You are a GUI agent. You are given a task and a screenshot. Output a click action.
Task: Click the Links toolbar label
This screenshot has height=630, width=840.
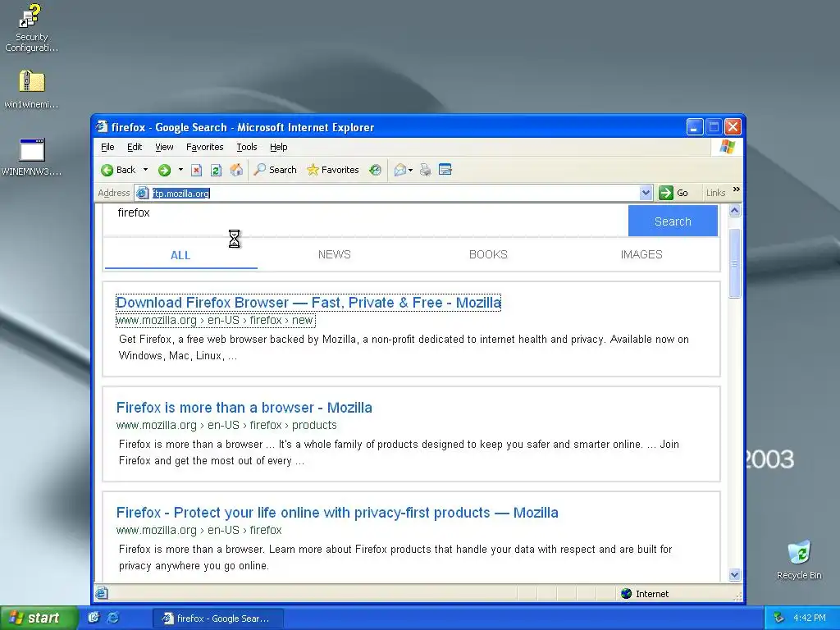tap(715, 193)
